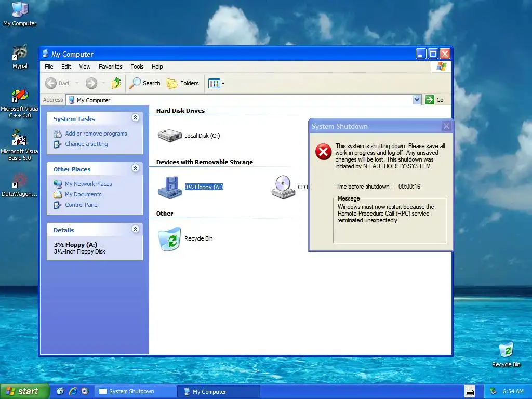The width and height of the screenshot is (532, 399).
Task: Click the Message box in System Shutdown
Action: (390, 220)
